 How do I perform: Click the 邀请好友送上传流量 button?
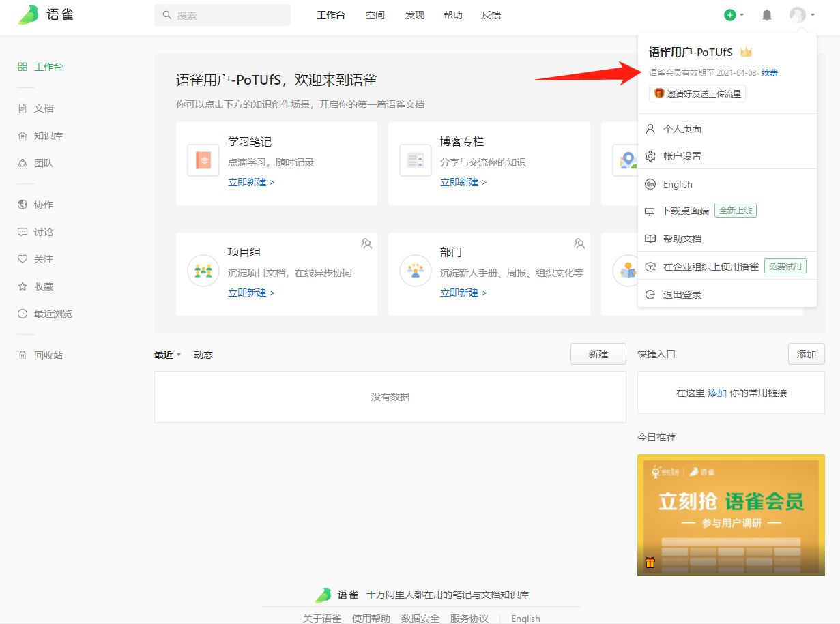697,93
